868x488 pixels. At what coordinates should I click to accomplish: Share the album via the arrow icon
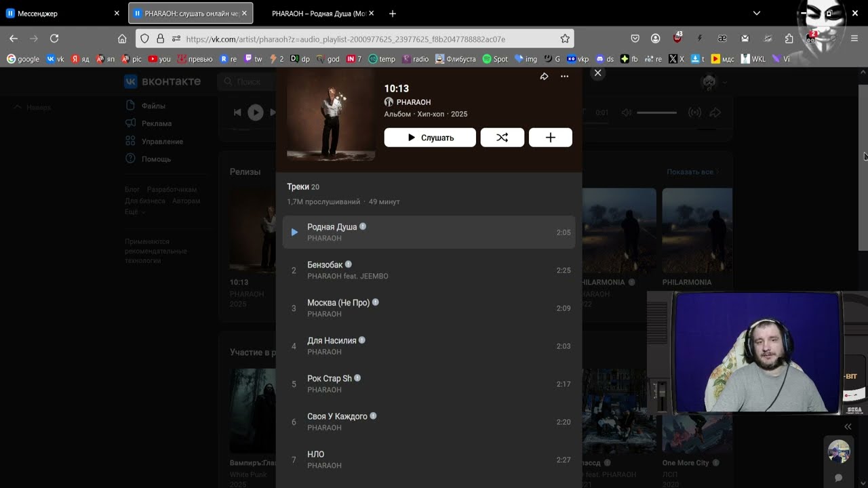(544, 77)
